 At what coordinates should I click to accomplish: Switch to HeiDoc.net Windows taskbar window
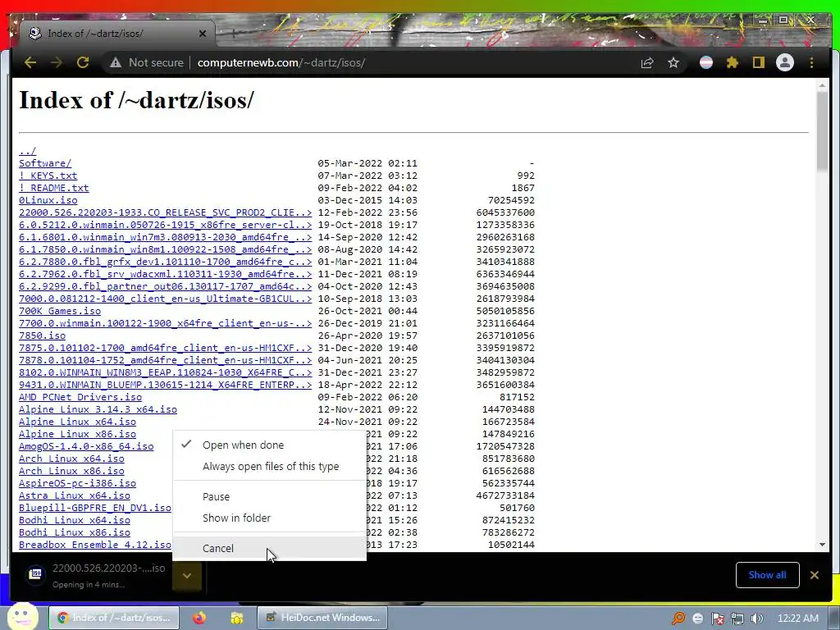tap(322, 618)
